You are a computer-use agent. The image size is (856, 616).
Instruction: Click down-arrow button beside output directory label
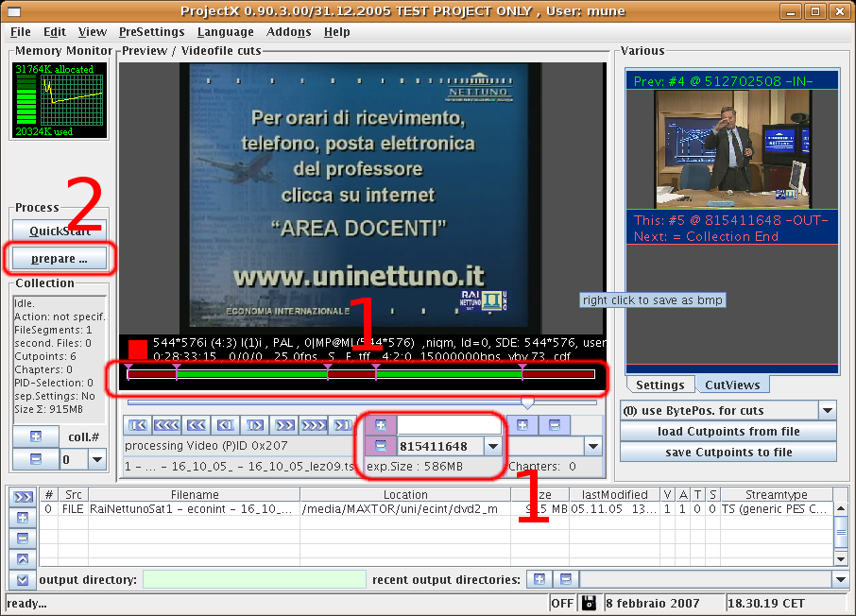pos(23,579)
